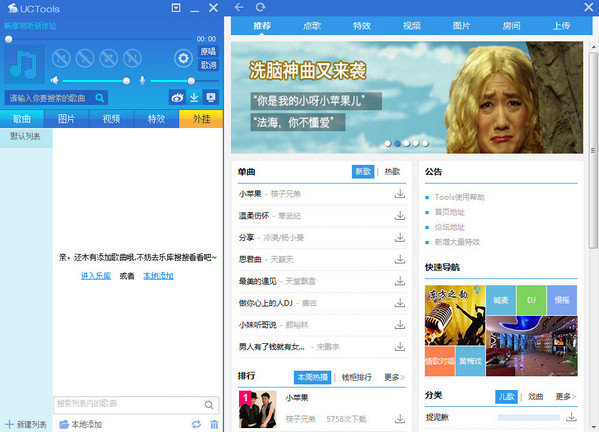This screenshot has height=432, width=599.
Task: Open the 点歌 tab in top navigation
Action: [x=312, y=26]
